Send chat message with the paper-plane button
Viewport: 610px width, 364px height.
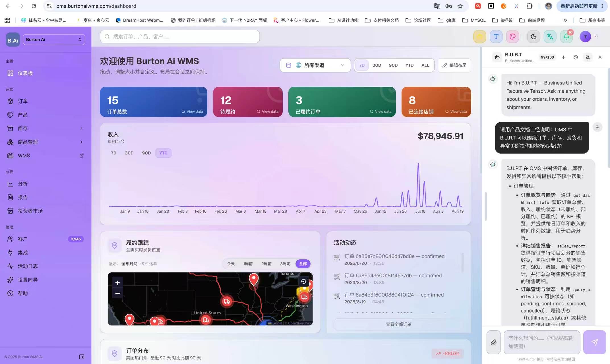click(594, 342)
